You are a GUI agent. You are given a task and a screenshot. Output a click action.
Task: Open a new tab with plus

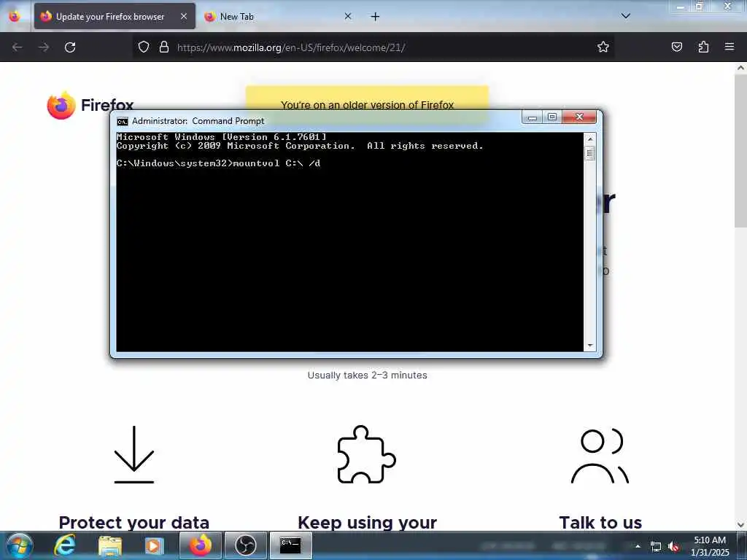[x=375, y=17]
